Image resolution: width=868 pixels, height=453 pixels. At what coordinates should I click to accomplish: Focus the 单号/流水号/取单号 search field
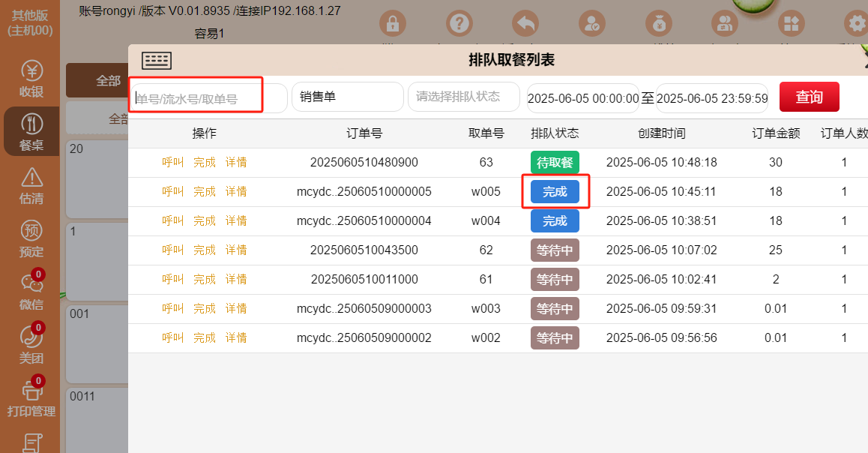point(209,98)
